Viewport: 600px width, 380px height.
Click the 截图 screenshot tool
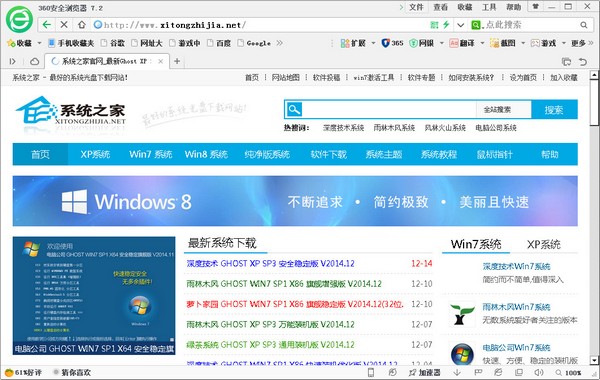(x=503, y=43)
